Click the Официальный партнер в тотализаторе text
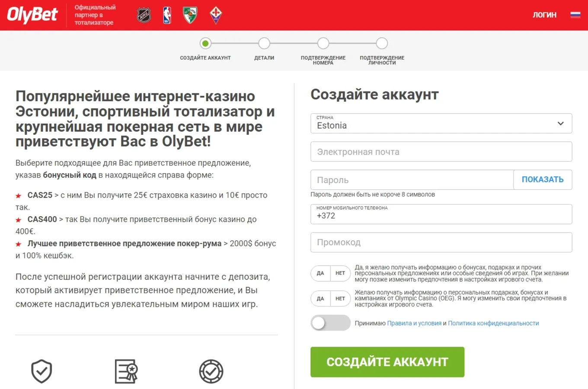The height and width of the screenshot is (389, 588). (x=95, y=15)
